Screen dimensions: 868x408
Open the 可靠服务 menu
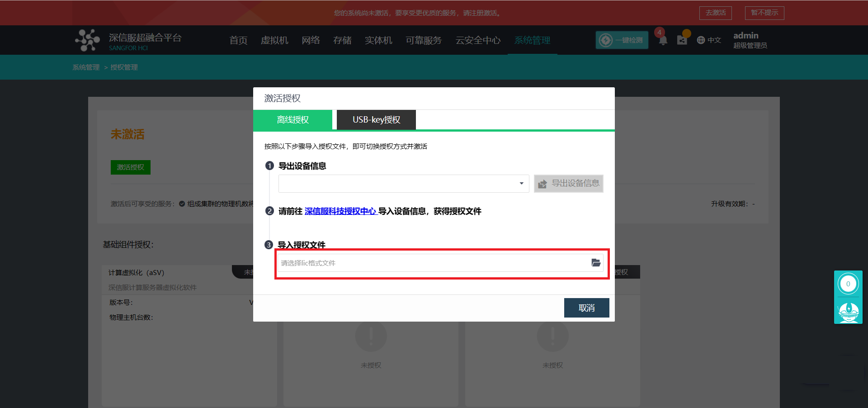pos(424,40)
